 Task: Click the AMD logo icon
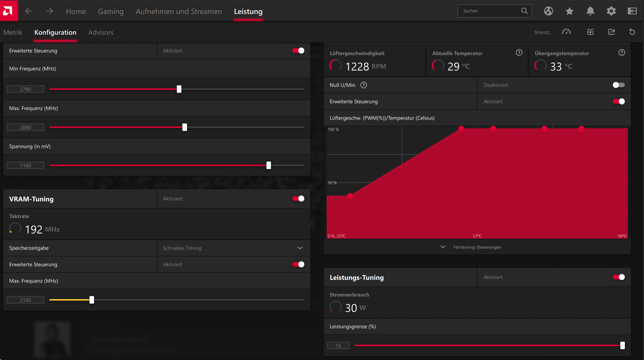pyautogui.click(x=9, y=10)
